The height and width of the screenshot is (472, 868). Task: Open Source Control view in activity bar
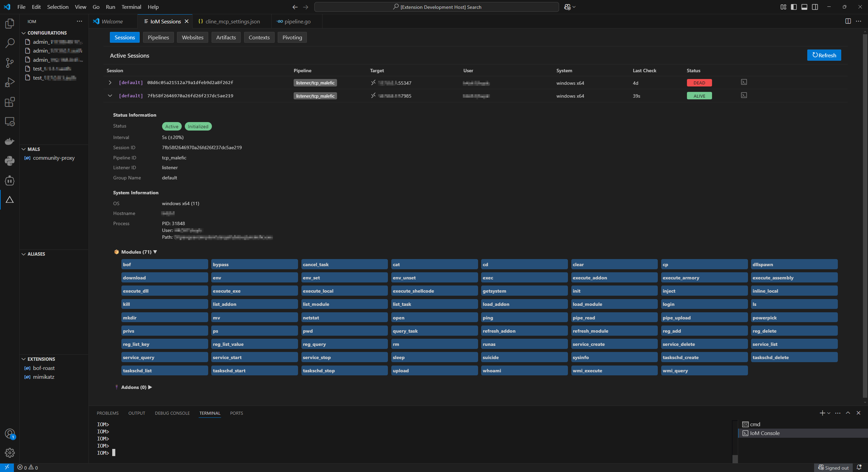(9, 62)
